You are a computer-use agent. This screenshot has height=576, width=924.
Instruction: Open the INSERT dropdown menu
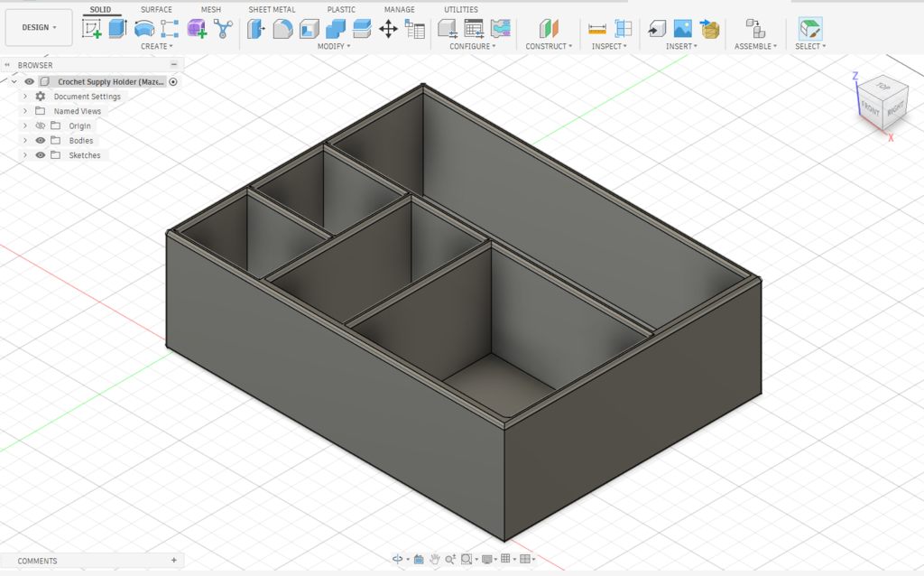pyautogui.click(x=682, y=46)
